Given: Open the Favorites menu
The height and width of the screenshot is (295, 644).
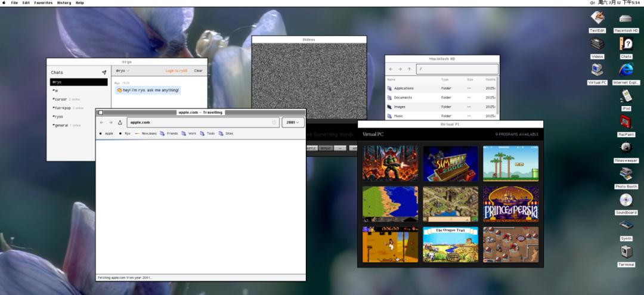Looking at the screenshot, I should tap(43, 2).
